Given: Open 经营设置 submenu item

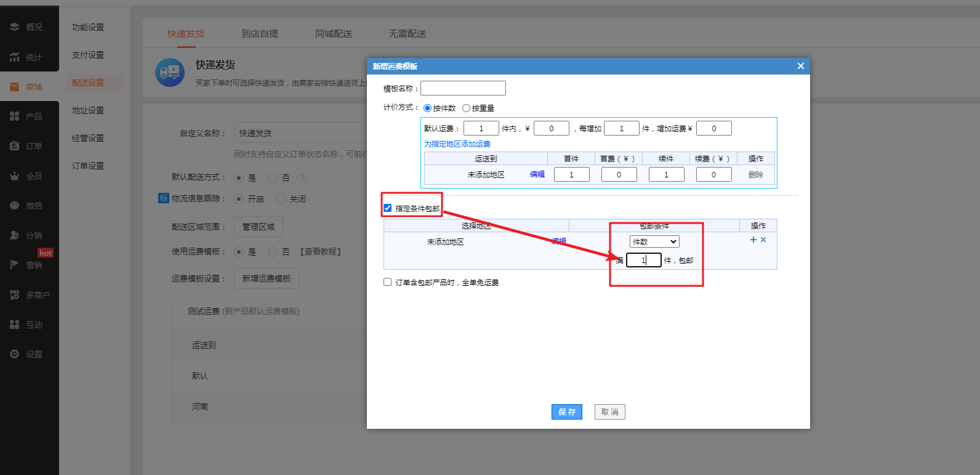Looking at the screenshot, I should click(x=88, y=138).
